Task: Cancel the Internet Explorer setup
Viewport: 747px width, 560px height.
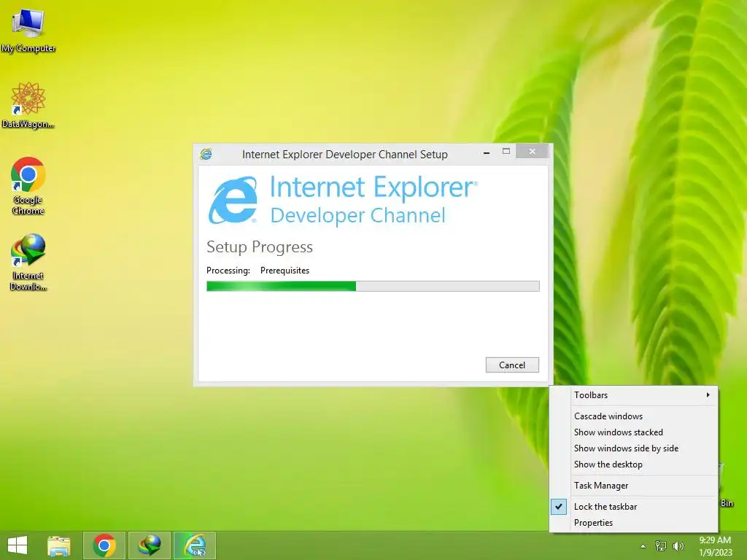Action: (x=512, y=365)
